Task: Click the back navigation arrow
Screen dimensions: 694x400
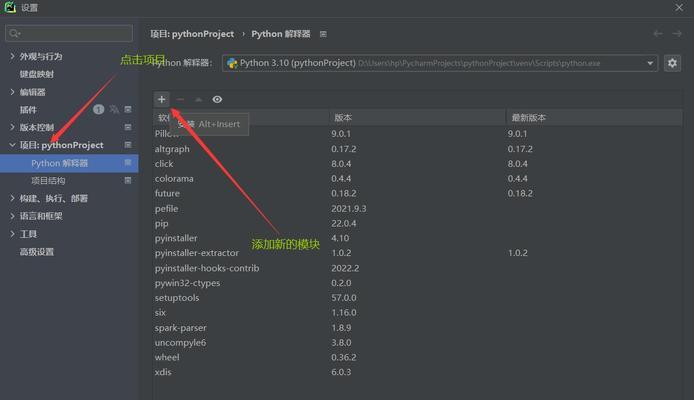Action: (x=658, y=34)
